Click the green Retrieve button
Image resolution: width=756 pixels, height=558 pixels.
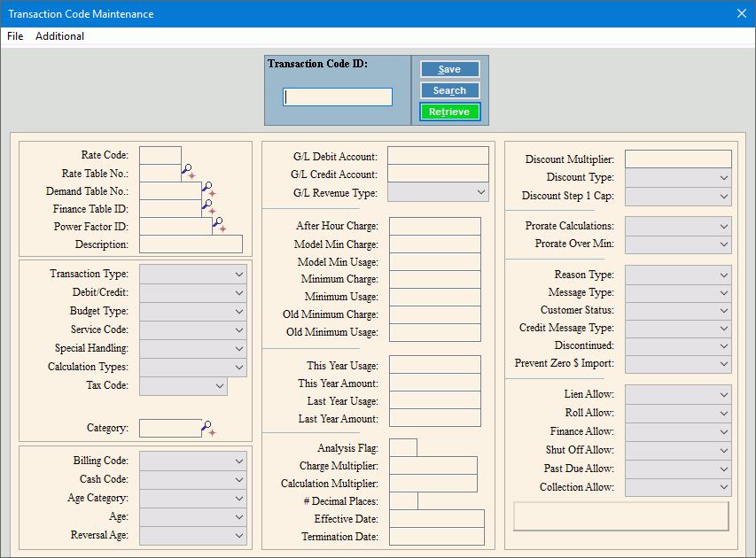[450, 112]
